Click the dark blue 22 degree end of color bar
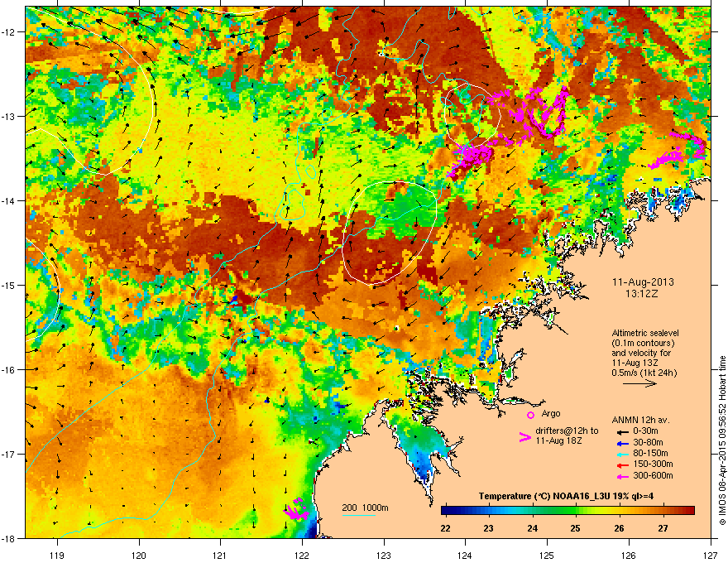The width and height of the screenshot is (728, 563). [444, 510]
